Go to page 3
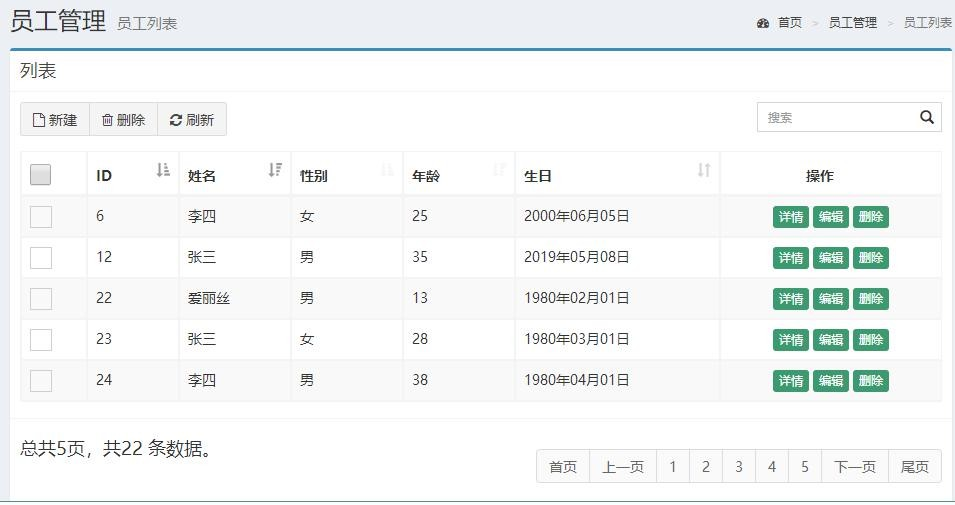Viewport: 955px width, 505px height. coord(739,467)
